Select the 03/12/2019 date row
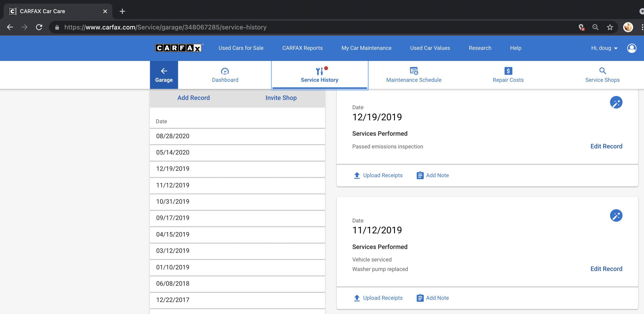Viewport: 644px width, 314px height. tap(237, 251)
